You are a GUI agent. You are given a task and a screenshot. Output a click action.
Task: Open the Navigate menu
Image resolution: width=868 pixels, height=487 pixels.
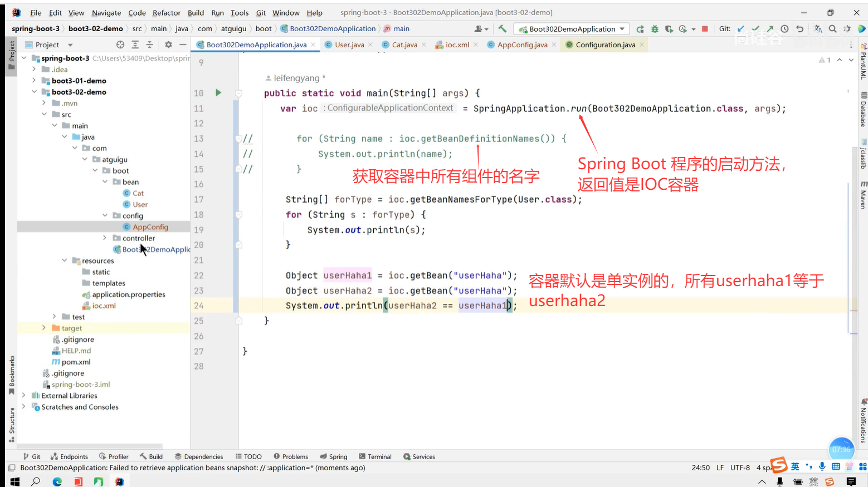pos(106,13)
